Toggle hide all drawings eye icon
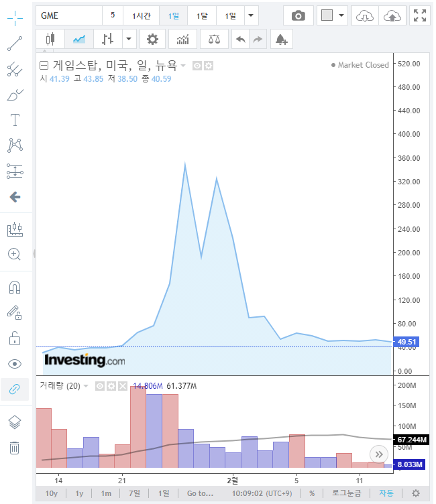Screen dimensions: 436x504 coord(15,364)
